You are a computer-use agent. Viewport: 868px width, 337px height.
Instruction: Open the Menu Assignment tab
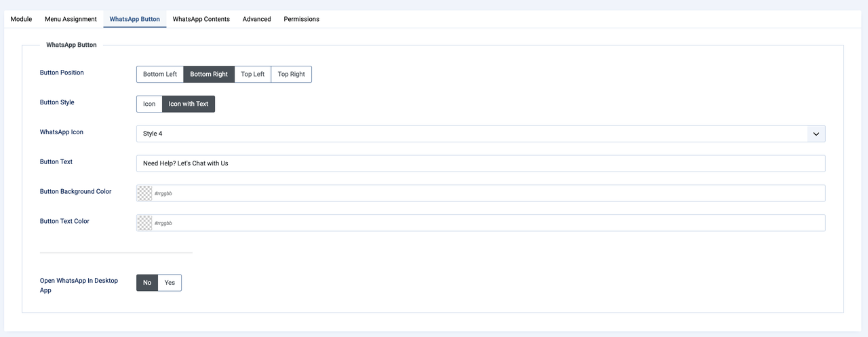point(71,19)
